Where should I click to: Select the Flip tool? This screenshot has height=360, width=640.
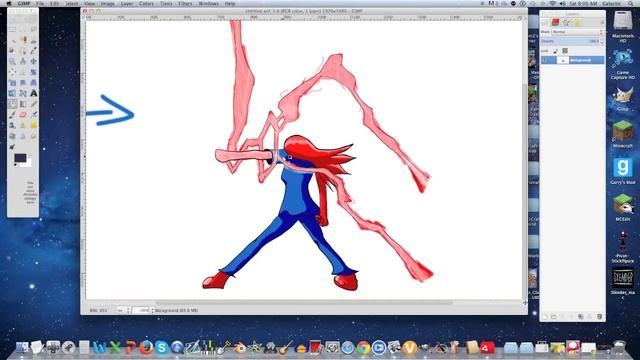(x=13, y=93)
